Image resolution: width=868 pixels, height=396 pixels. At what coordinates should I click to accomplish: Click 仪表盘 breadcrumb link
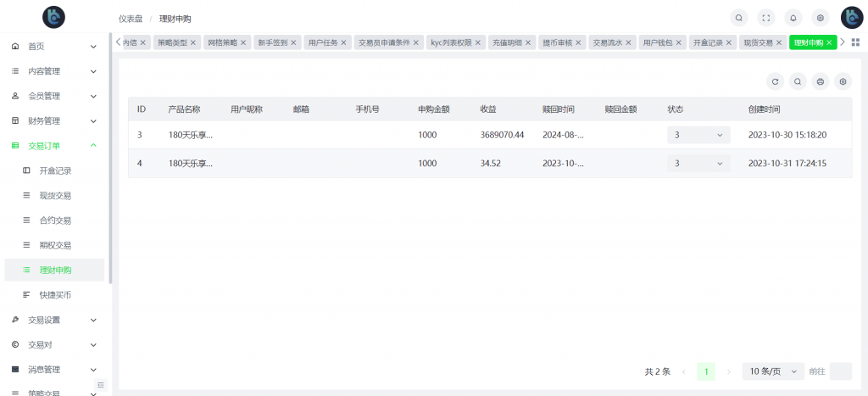pos(131,19)
